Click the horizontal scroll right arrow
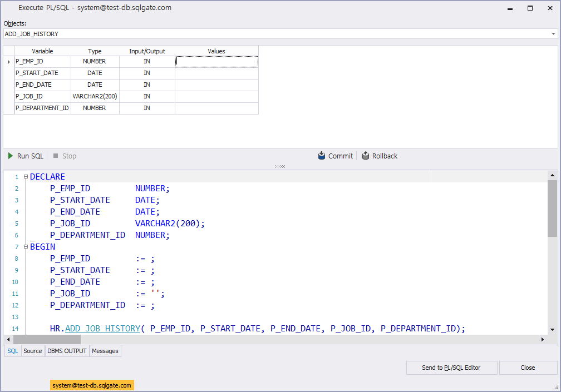 [x=543, y=339]
